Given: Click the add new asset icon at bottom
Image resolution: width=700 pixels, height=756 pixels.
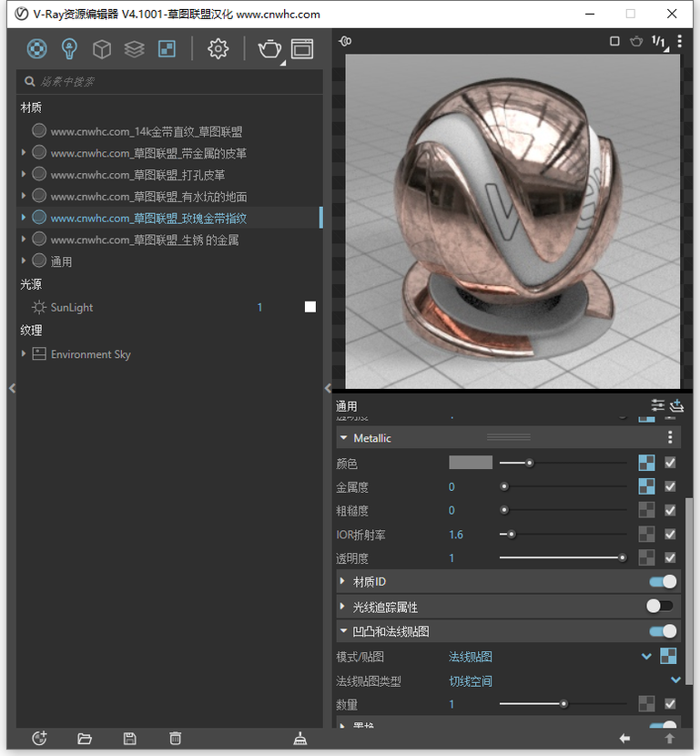Looking at the screenshot, I should pyautogui.click(x=39, y=738).
